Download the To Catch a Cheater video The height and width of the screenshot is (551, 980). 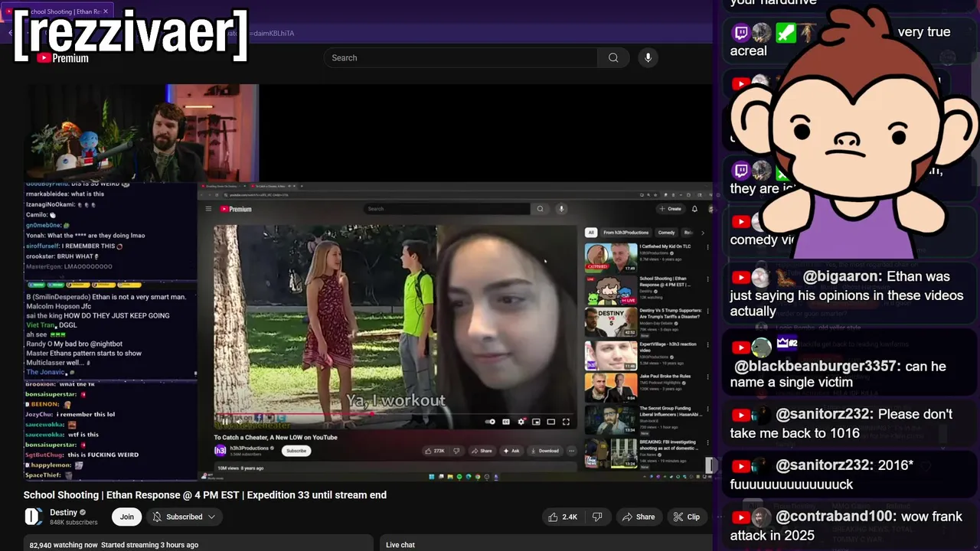[x=545, y=451]
